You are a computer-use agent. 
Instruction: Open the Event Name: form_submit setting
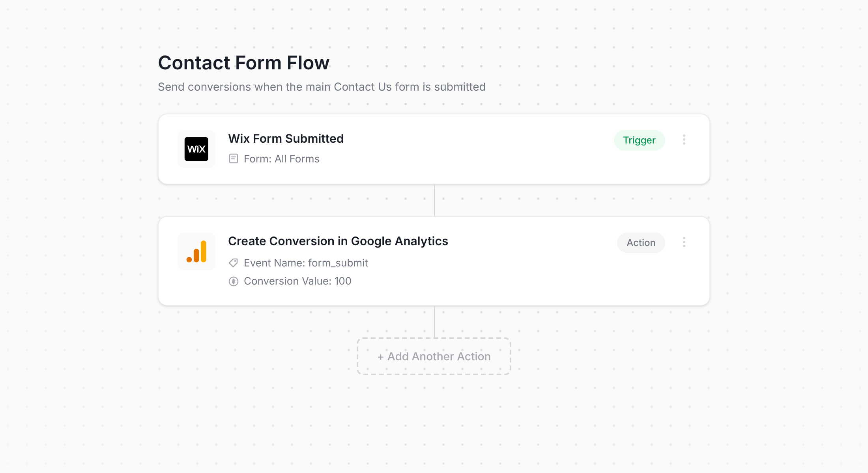click(x=305, y=263)
